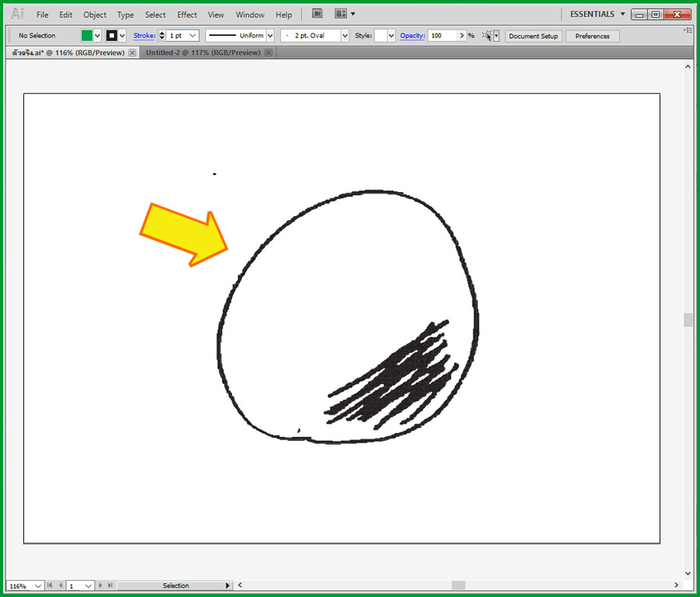Switch to the Untitled-2 document tab
Viewport: 700px width, 597px height.
(x=203, y=53)
